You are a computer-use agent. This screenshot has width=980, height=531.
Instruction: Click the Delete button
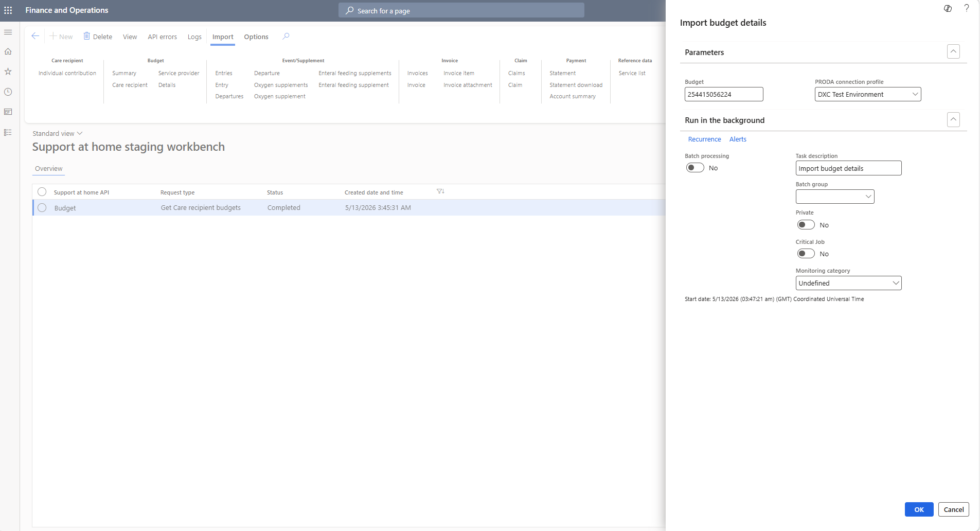(98, 37)
